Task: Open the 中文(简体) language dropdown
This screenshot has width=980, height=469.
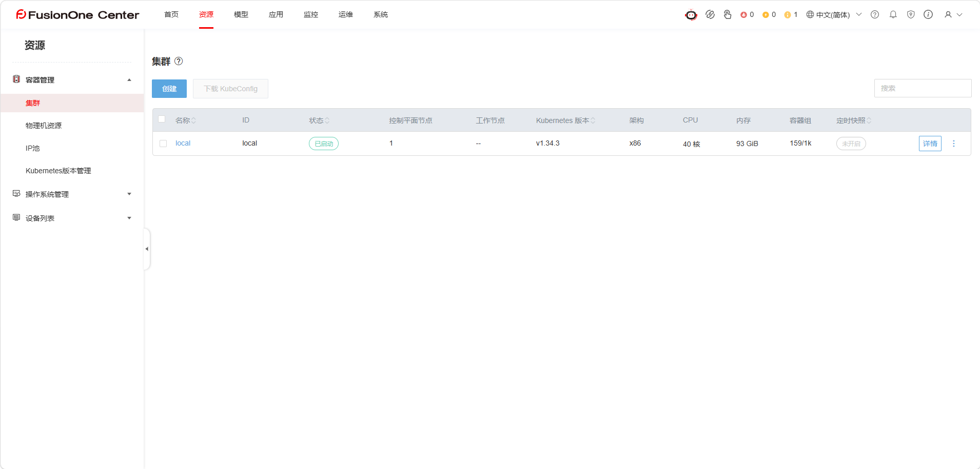Action: [834, 15]
